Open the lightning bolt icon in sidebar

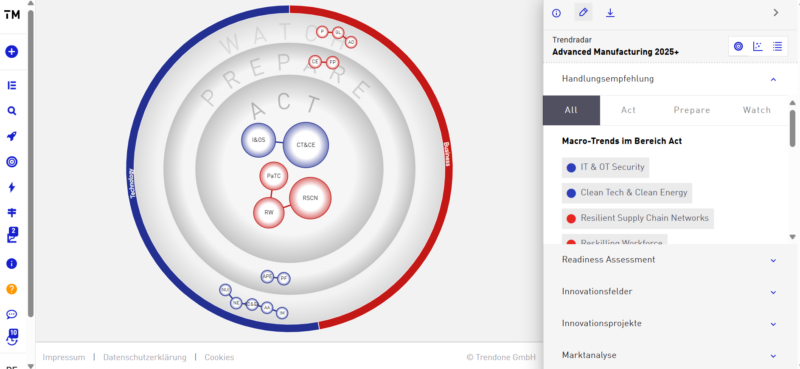point(12,187)
